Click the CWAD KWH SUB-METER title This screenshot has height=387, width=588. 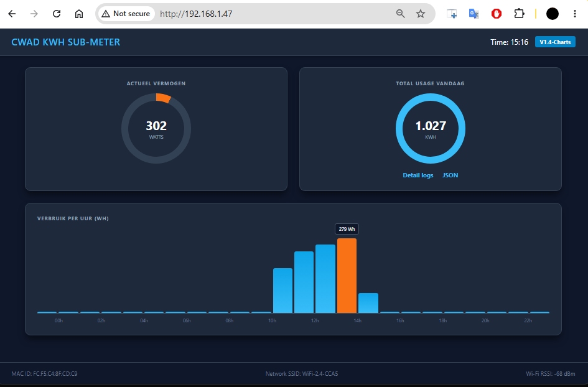coord(65,42)
